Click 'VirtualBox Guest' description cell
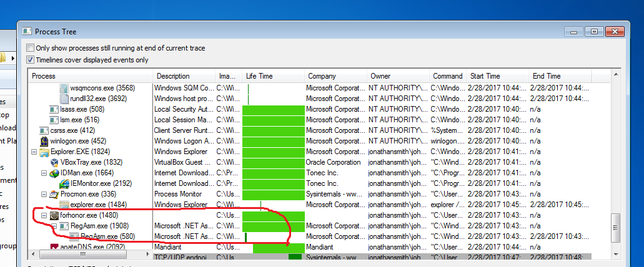 [x=184, y=162]
